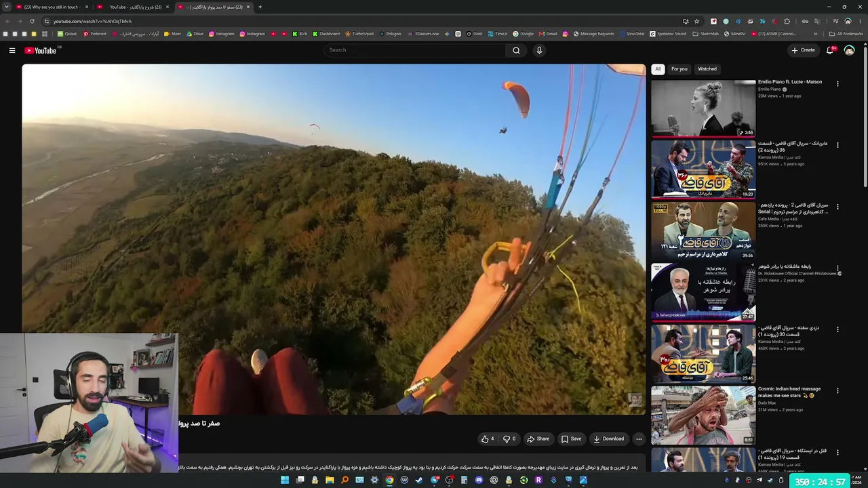
Task: Open more options for the 468K-views video
Action: point(837,329)
